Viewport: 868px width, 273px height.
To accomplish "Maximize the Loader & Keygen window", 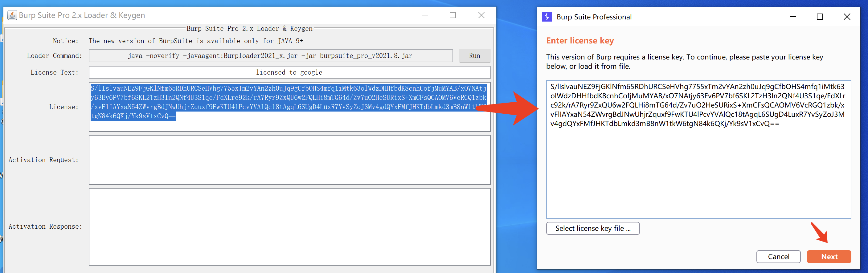I will 453,15.
